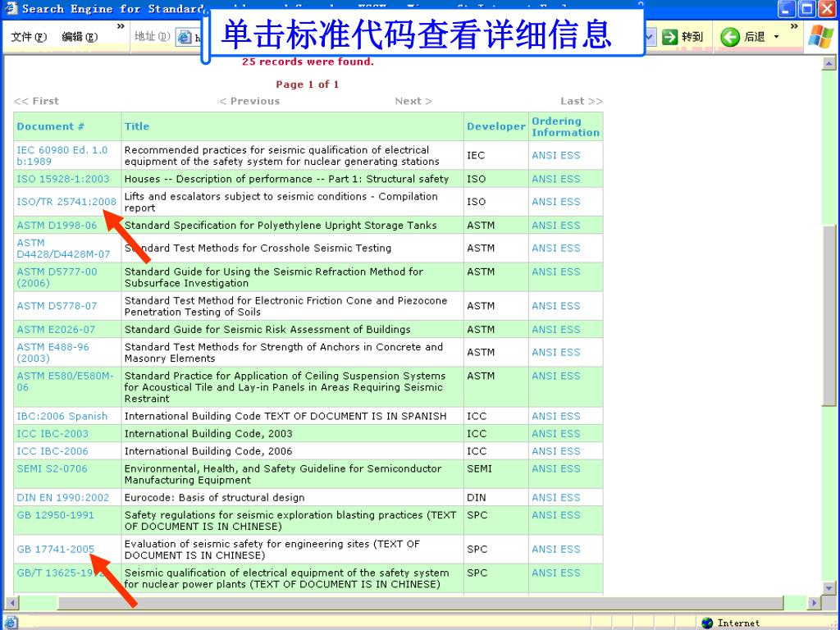Screen dimensions: 840x630
Task: Open IEC 60980 Ed. 1.0 b:1989 document link
Action: [x=62, y=155]
